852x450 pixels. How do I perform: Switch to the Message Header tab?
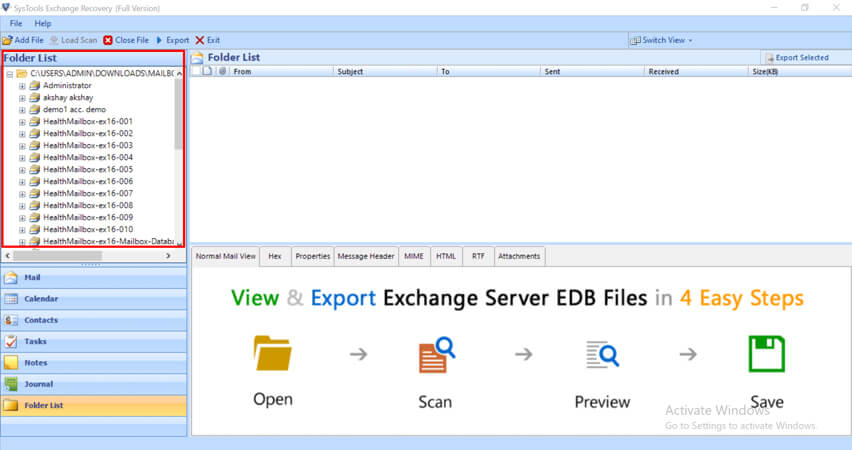(x=366, y=256)
